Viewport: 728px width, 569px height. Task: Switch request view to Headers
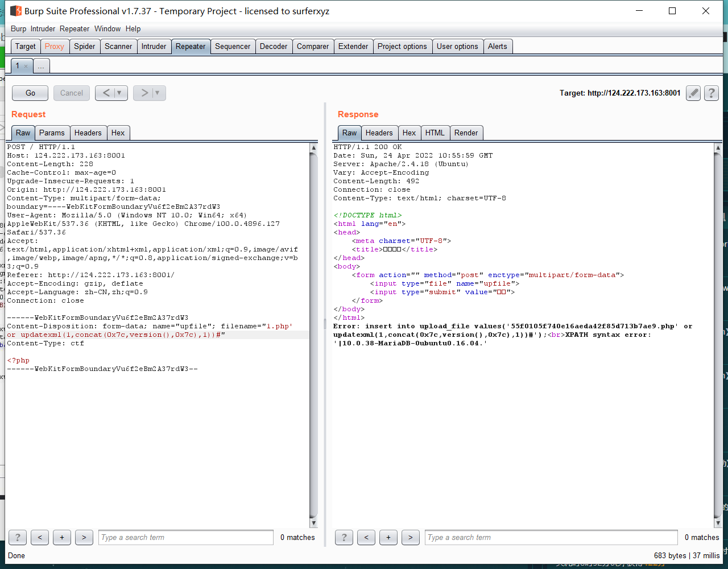(x=88, y=133)
